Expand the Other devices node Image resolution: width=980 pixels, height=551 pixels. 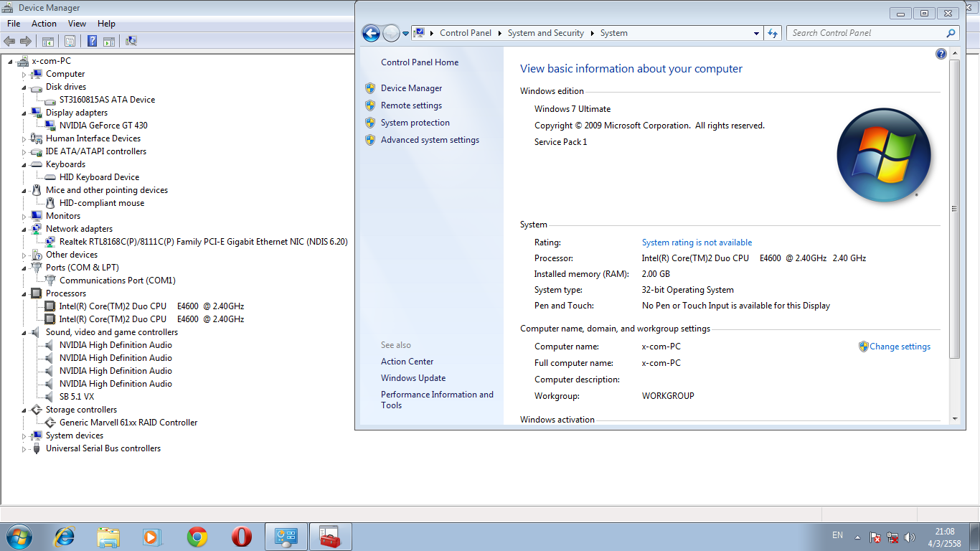tap(24, 255)
